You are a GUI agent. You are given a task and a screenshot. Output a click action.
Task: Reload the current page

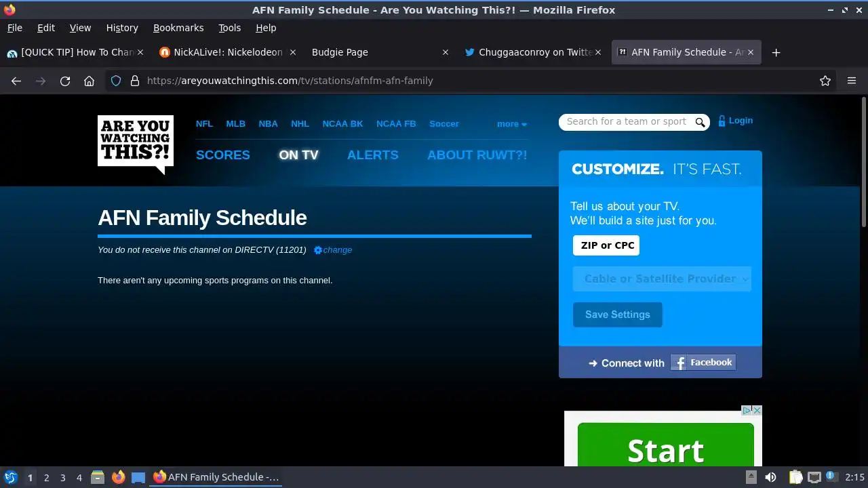point(65,81)
